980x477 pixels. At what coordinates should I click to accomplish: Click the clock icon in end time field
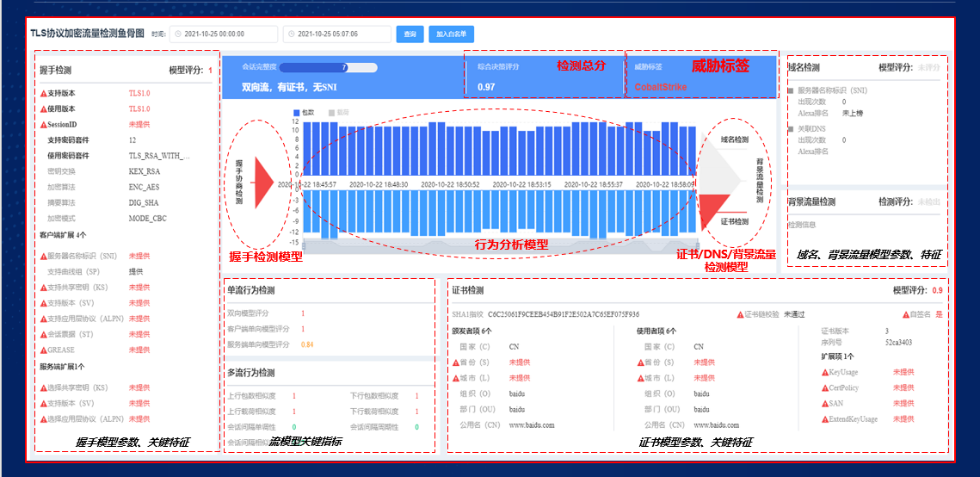(291, 34)
